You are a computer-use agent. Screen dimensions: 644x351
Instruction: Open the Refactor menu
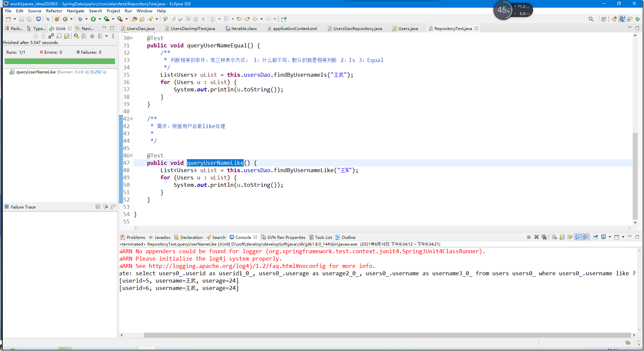coord(54,11)
